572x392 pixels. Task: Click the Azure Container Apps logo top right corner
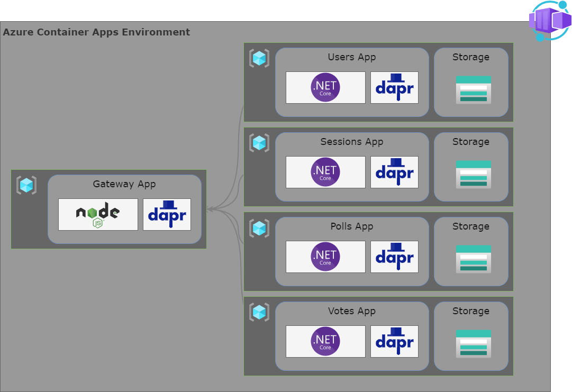tap(549, 20)
